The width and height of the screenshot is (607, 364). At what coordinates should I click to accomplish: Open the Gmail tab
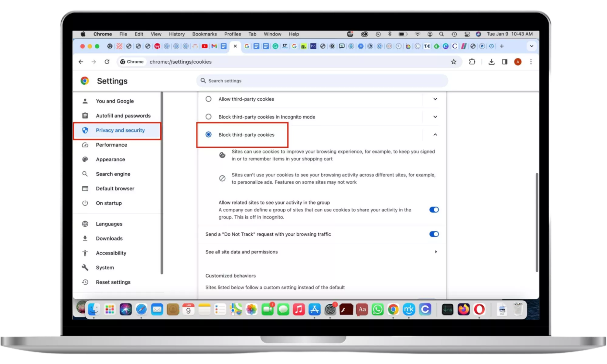tap(214, 46)
